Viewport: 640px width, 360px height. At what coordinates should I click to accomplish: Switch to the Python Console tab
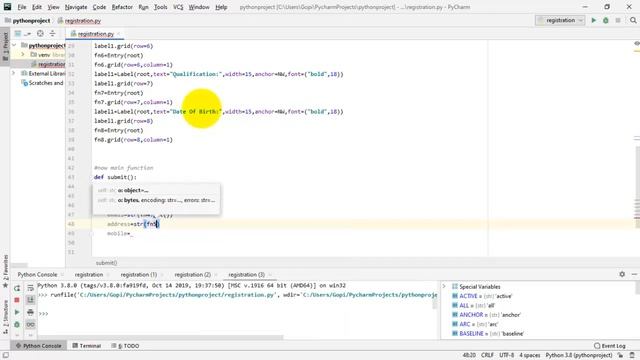point(37,275)
